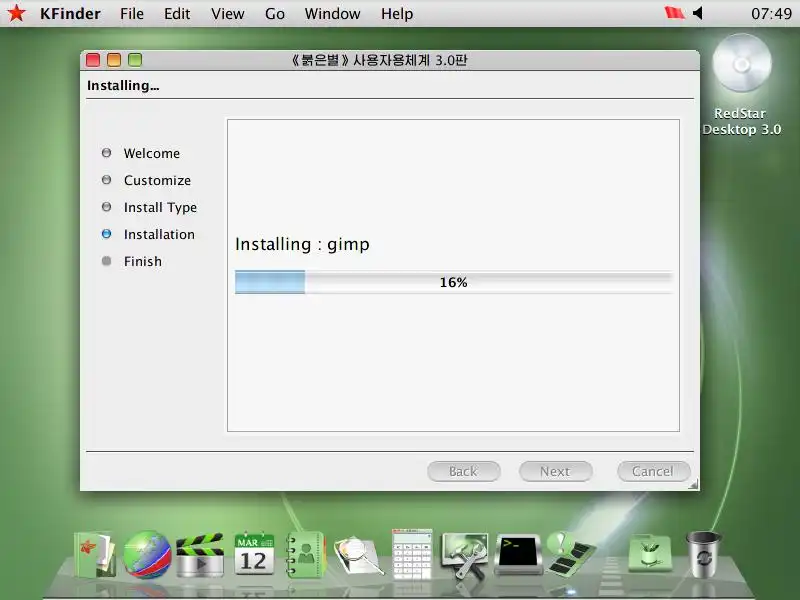Select the Installation step indicator
The image size is (800, 600).
tap(106, 234)
